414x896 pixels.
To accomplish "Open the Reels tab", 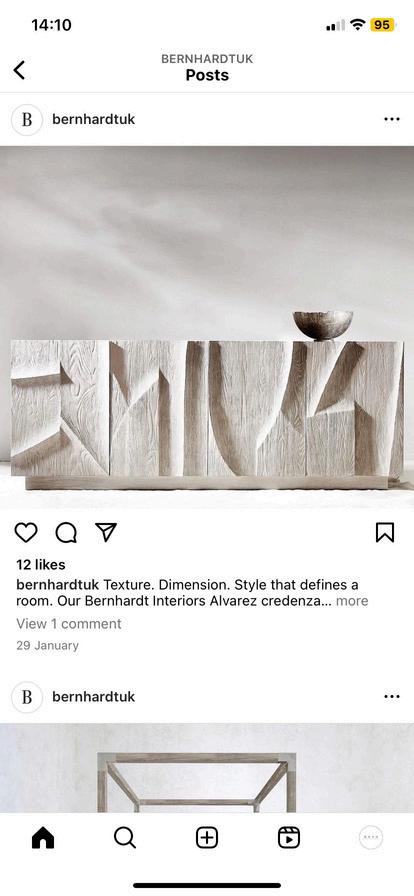I will (289, 838).
